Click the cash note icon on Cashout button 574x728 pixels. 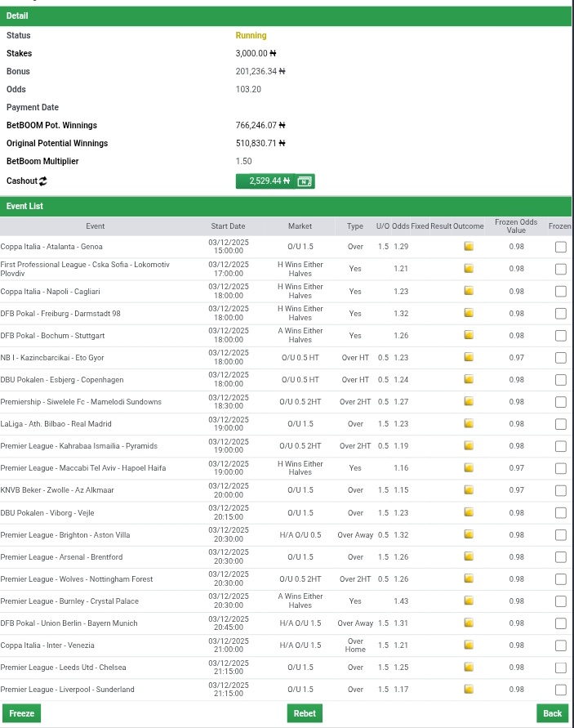(305, 181)
